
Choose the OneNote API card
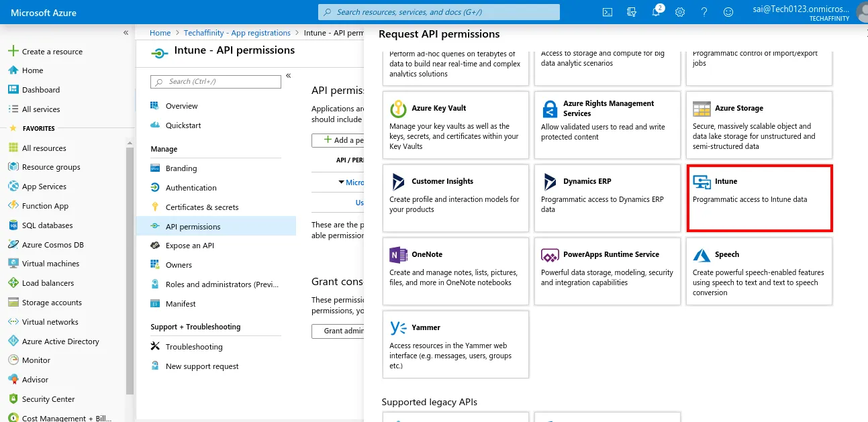click(456, 272)
